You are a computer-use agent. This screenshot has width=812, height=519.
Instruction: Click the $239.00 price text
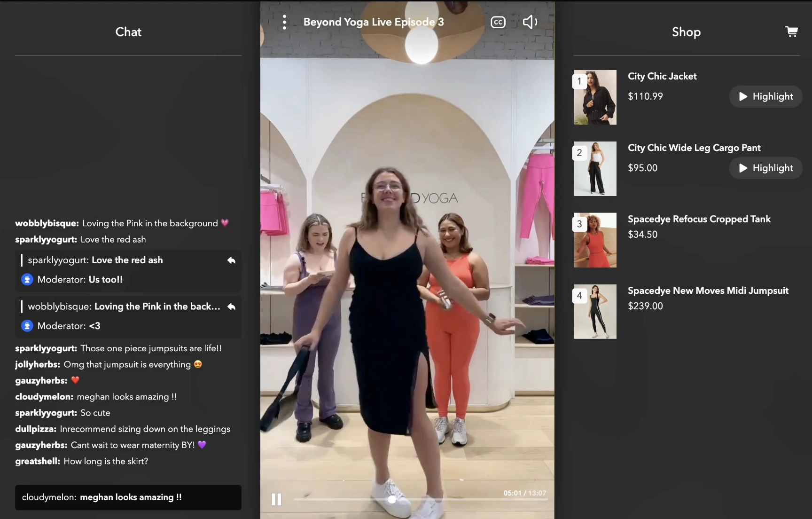[645, 306]
